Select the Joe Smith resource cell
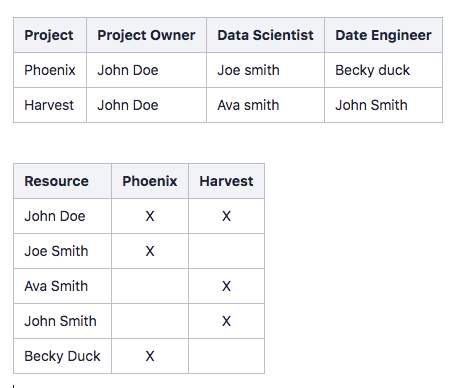458x388 pixels. (62, 251)
